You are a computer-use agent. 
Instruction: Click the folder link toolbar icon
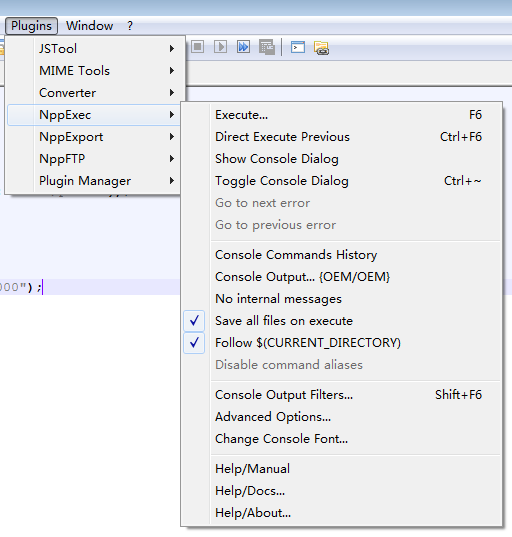321,48
